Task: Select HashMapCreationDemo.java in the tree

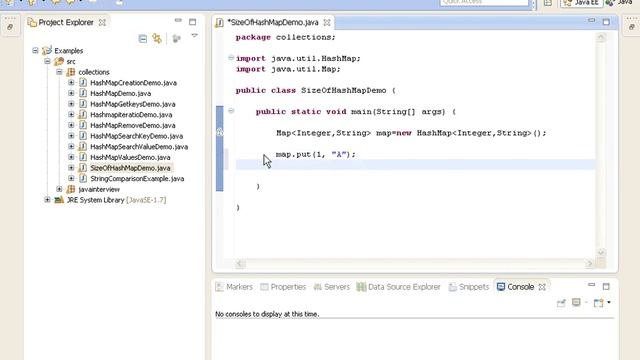Action: click(x=133, y=83)
